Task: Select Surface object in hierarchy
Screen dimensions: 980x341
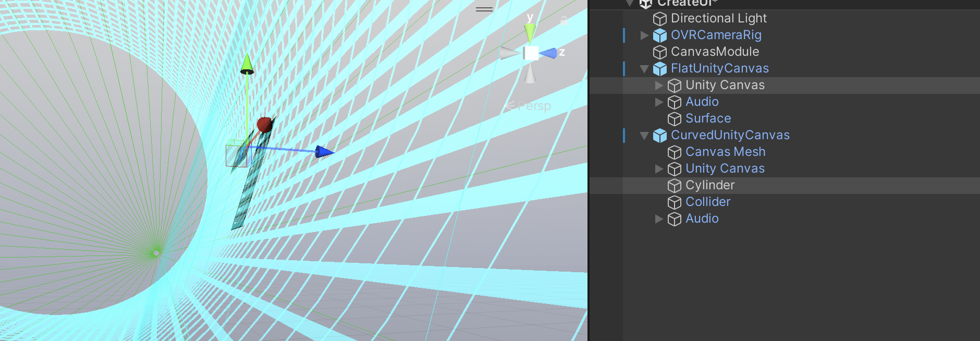Action: [x=708, y=118]
